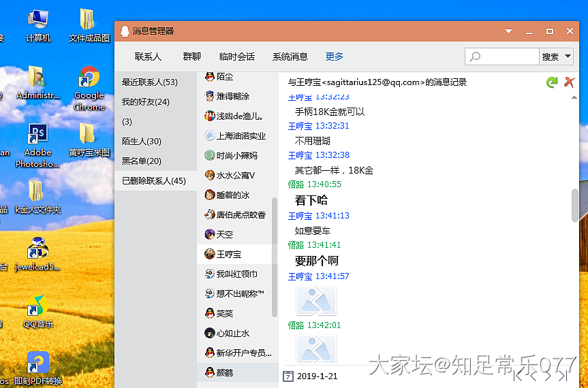Image resolution: width=588 pixels, height=388 pixels.
Task: Click the red delete records icon
Action: 570,82
